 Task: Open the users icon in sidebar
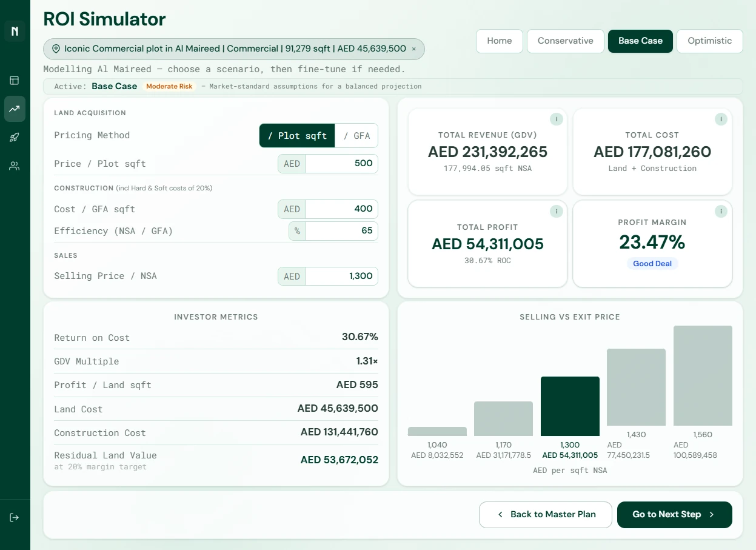point(15,166)
